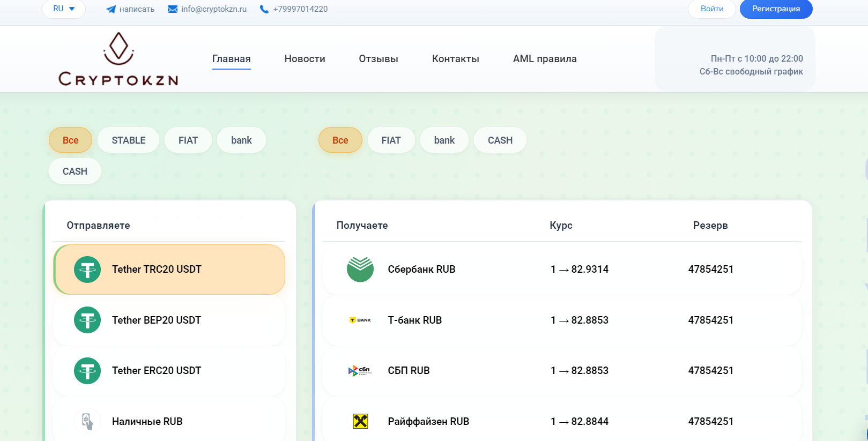Filter receiving currencies by CASH
Image resolution: width=868 pixels, height=441 pixels.
click(500, 140)
